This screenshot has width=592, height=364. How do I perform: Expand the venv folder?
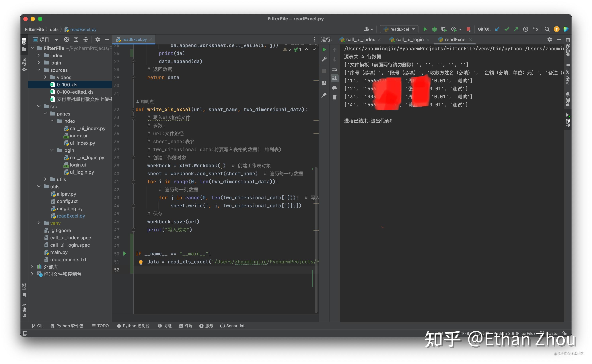39,223
